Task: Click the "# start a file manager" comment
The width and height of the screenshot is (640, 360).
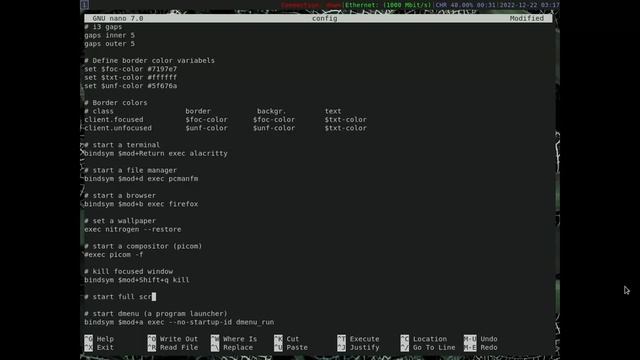Action: click(x=131, y=171)
